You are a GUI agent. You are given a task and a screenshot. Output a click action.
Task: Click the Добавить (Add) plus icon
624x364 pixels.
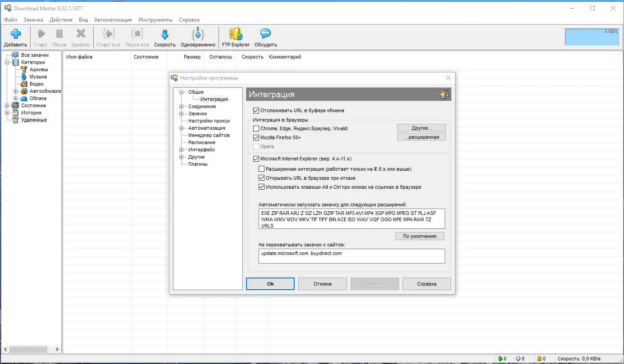point(16,34)
